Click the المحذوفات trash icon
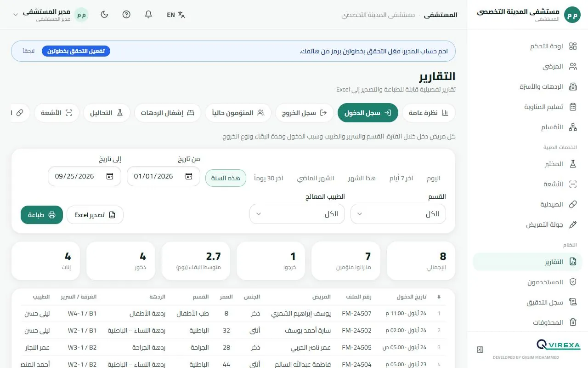588x368 pixels. (x=573, y=322)
